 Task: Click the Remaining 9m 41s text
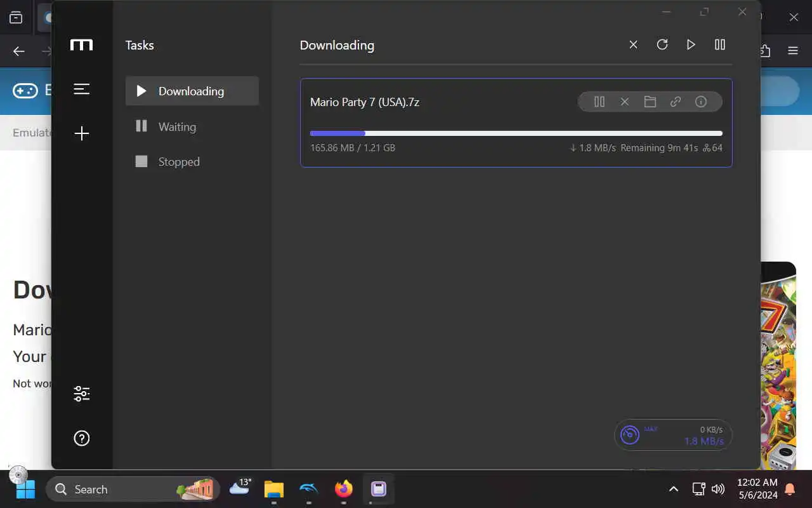coord(659,148)
